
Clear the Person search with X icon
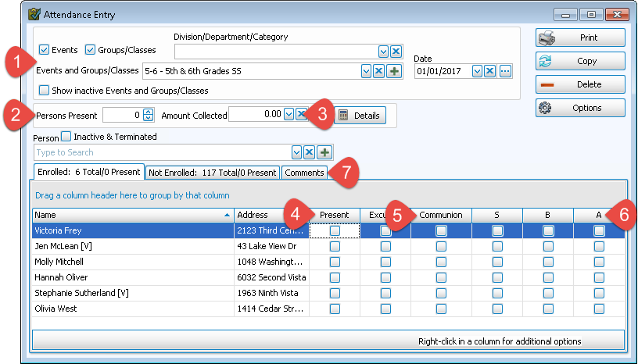coord(309,152)
